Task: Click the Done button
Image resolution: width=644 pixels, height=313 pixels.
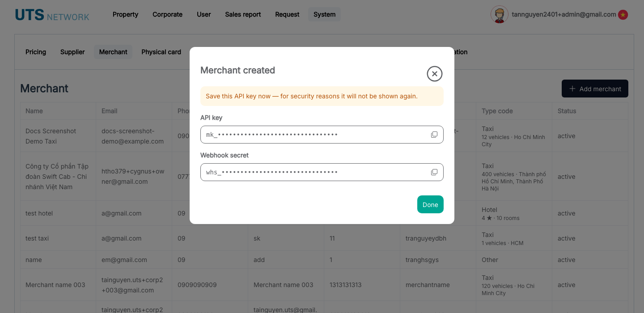Action: (430, 204)
